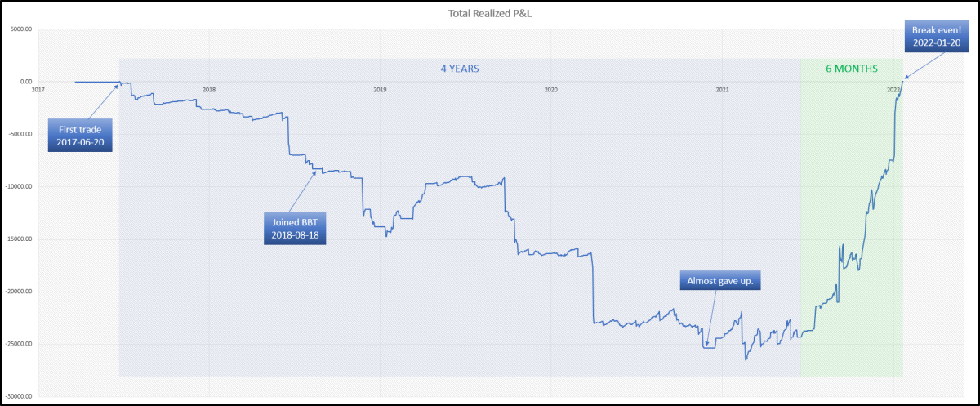Click the -15000.00 y-axis label

pos(18,239)
